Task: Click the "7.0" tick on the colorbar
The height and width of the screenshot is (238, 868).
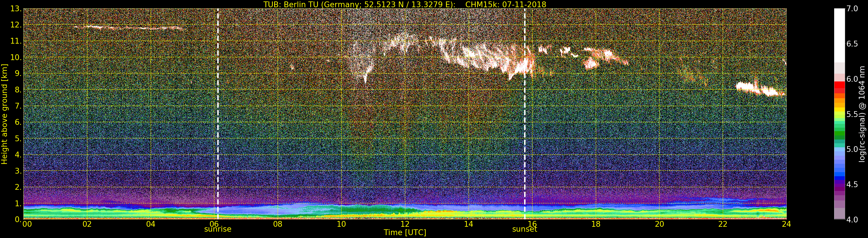Action: click(x=852, y=9)
